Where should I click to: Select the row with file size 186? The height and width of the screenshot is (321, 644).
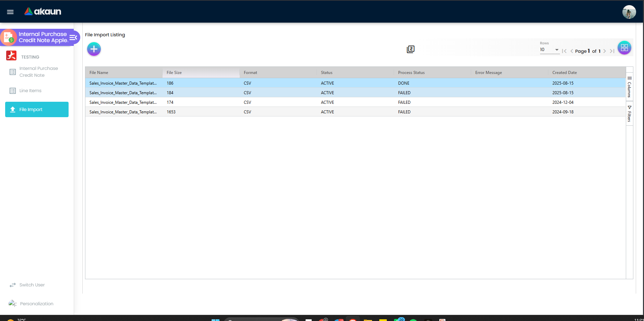tap(355, 83)
